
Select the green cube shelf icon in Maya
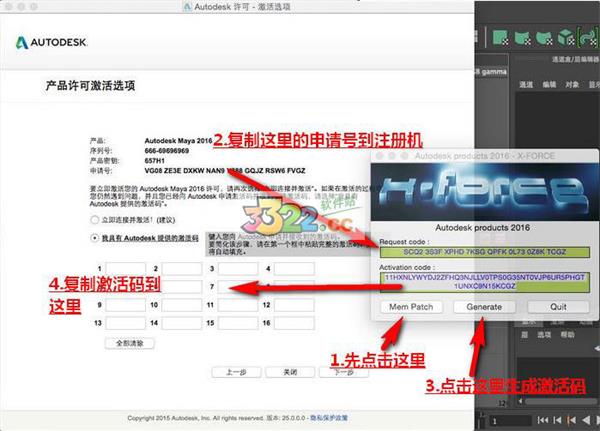566,38
